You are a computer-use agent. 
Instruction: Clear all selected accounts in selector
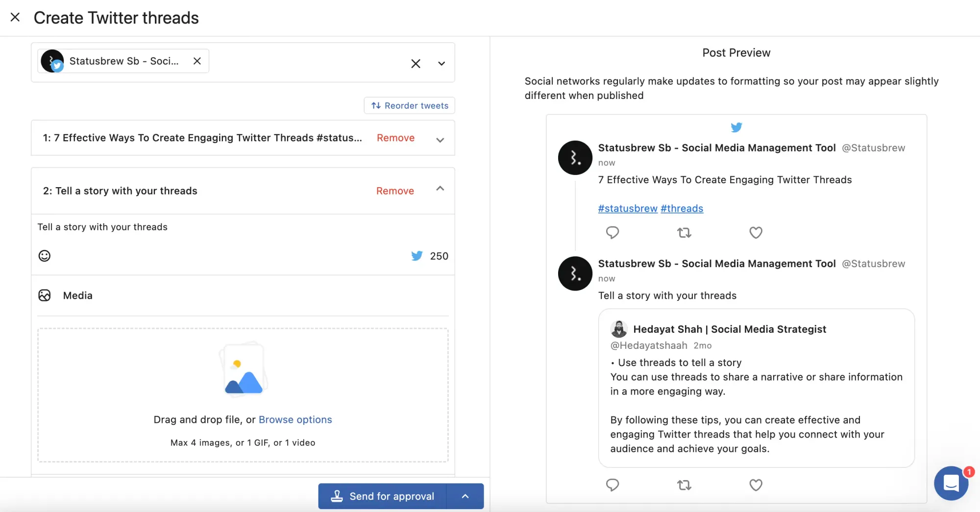coord(416,64)
